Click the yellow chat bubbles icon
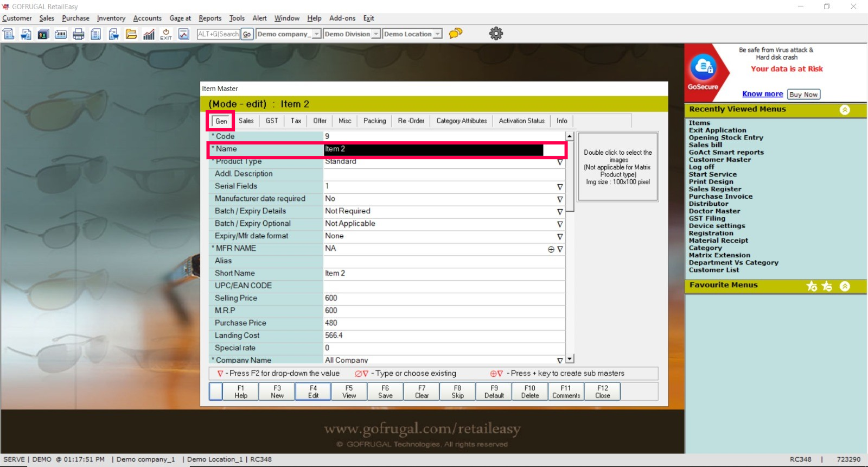 click(456, 34)
